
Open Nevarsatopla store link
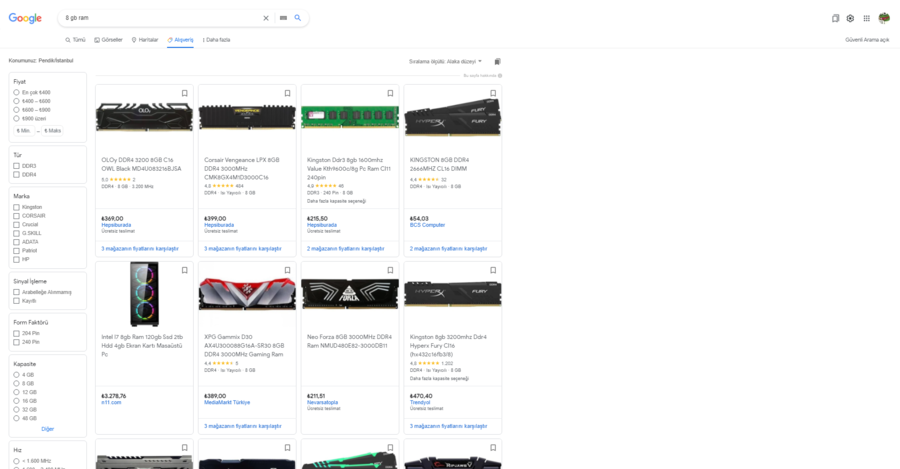[323, 402]
